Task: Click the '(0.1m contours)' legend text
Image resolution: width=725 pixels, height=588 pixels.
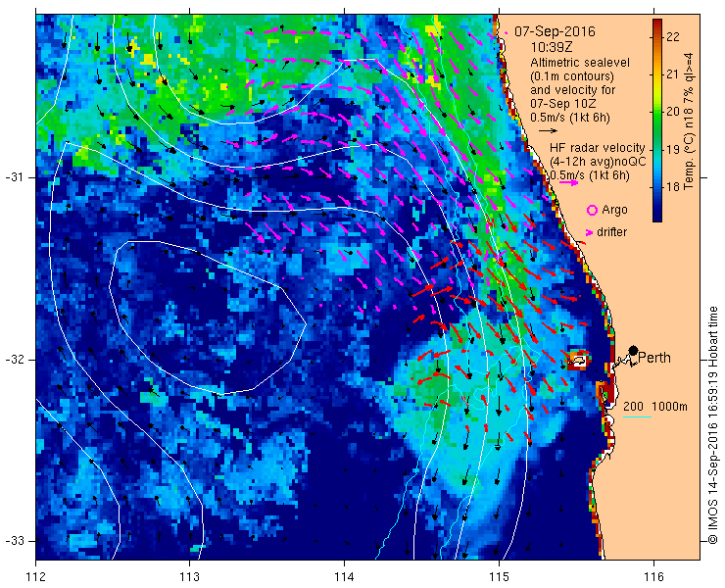Action: click(x=572, y=75)
